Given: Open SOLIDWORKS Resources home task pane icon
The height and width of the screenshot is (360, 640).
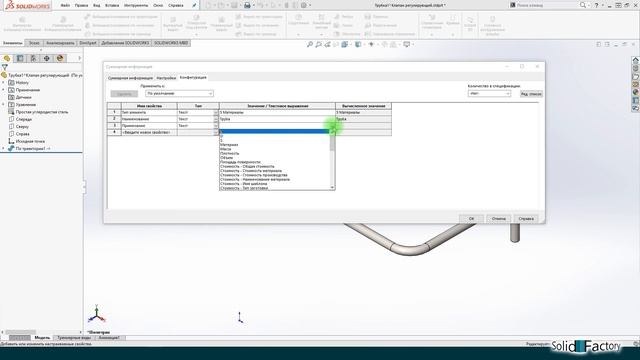Looking at the screenshot, I should click(636, 60).
